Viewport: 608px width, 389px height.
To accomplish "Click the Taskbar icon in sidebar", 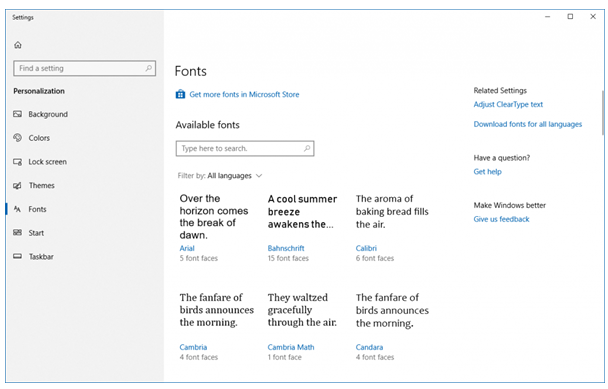I will point(17,256).
